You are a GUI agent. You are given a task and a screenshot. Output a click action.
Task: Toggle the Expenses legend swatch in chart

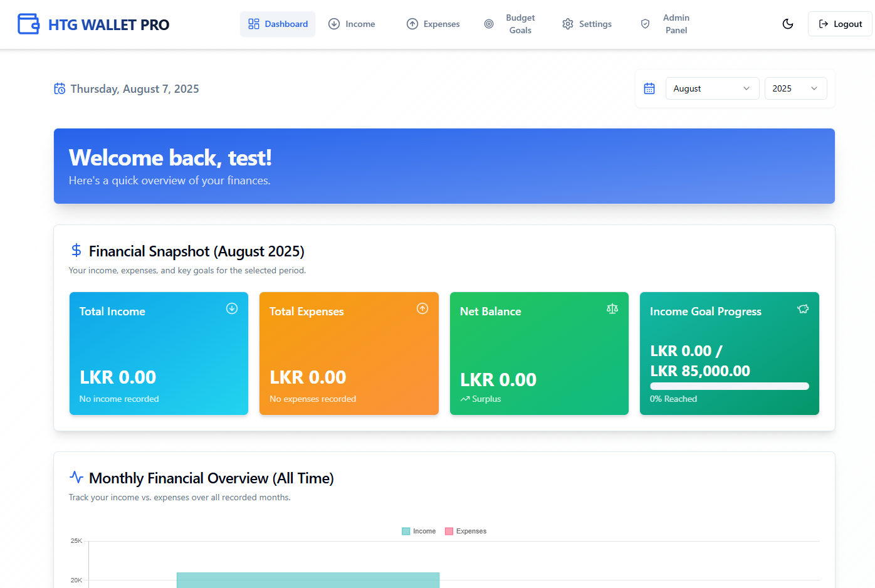(449, 531)
